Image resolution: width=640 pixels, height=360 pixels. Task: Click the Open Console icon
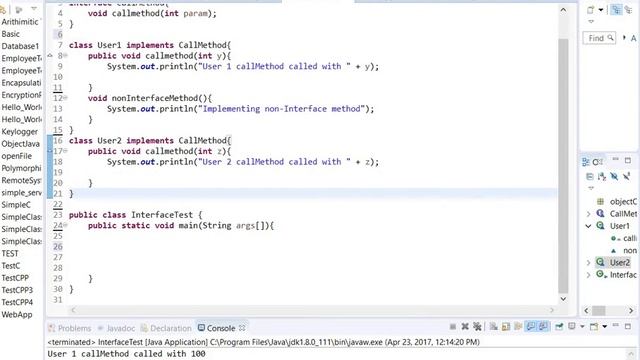[594, 327]
